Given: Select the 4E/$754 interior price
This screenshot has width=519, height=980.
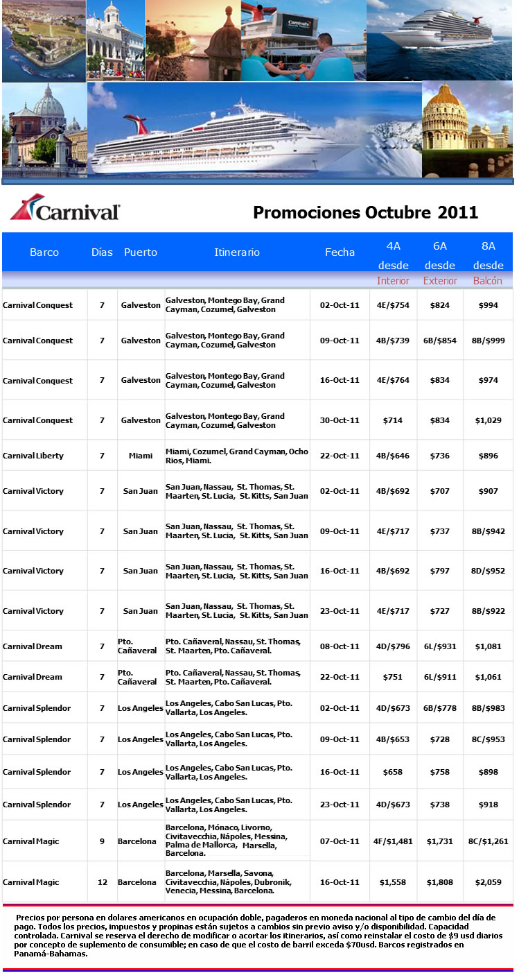Looking at the screenshot, I should point(393,305).
